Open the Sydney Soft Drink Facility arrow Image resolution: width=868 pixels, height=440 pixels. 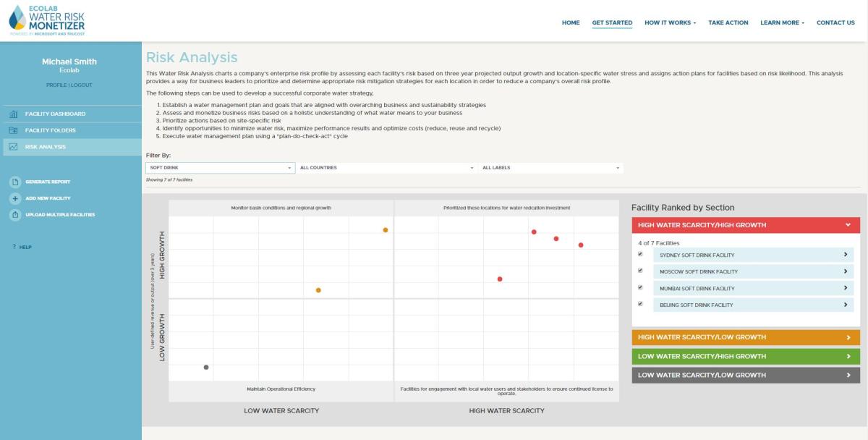point(846,255)
